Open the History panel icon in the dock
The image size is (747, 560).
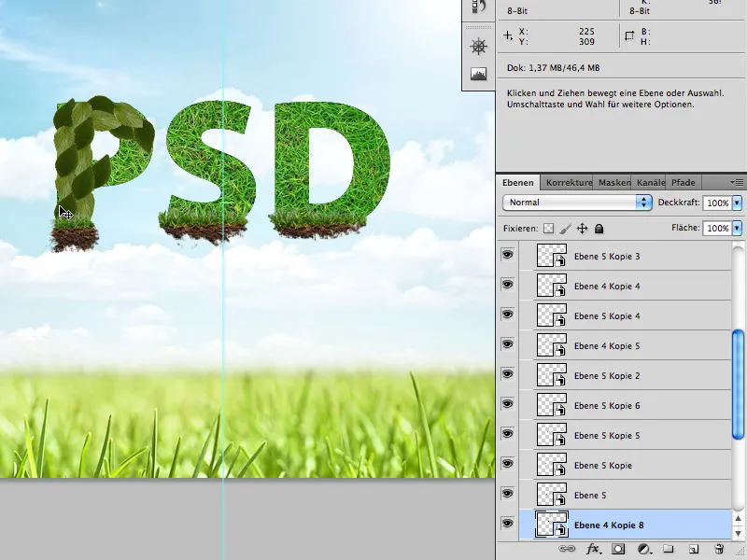click(x=478, y=7)
